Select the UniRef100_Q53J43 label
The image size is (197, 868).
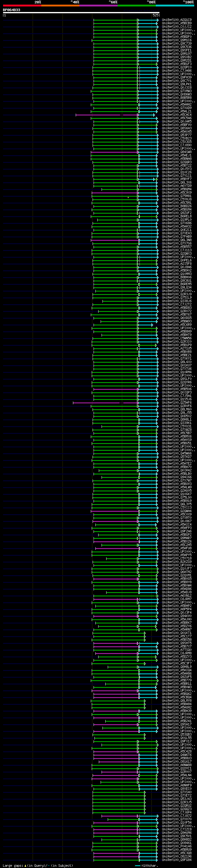coord(177,799)
